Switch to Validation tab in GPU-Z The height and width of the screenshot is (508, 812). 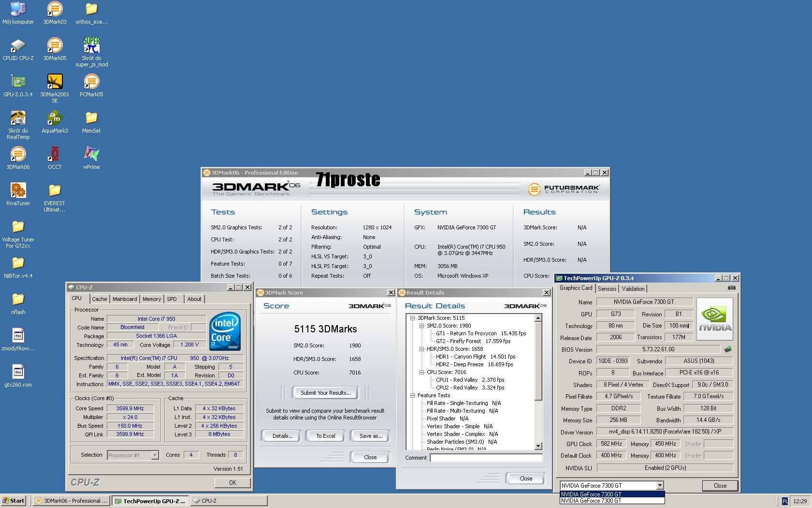pyautogui.click(x=633, y=289)
